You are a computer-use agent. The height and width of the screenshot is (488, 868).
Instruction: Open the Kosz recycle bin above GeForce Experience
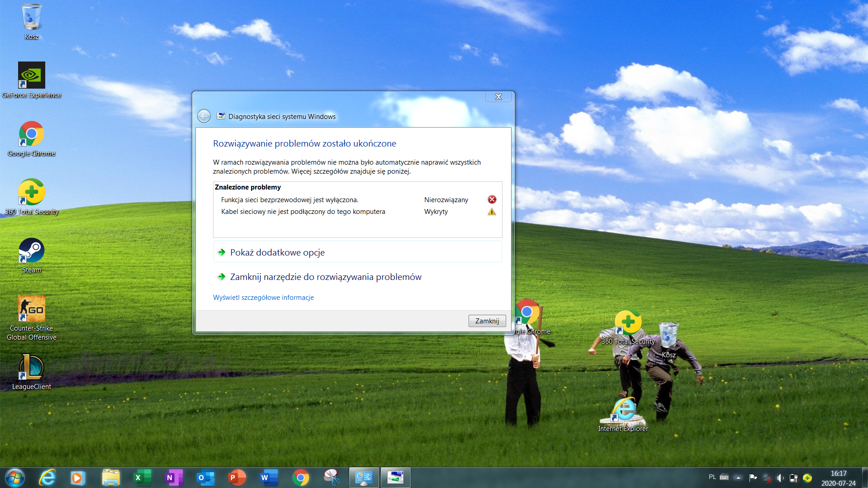pyautogui.click(x=31, y=22)
